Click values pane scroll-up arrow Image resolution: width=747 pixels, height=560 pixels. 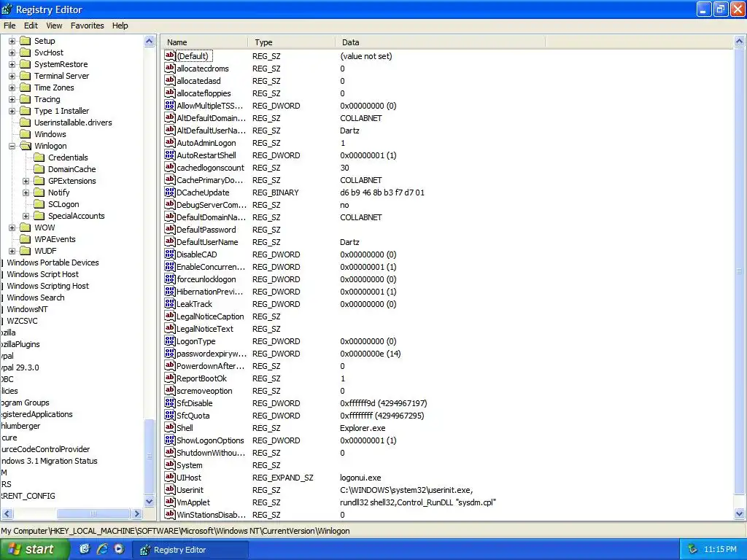click(740, 42)
